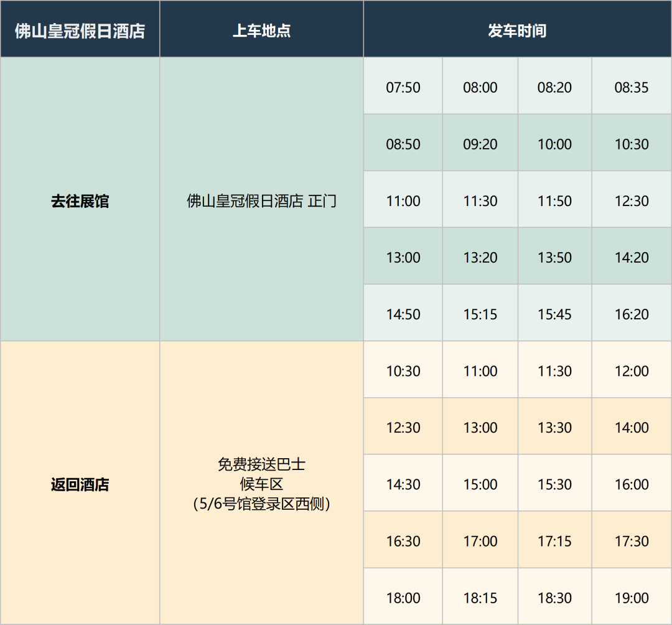
Task: Click the 免费接送巴士候车区 pickup location cell
Action: click(261, 483)
